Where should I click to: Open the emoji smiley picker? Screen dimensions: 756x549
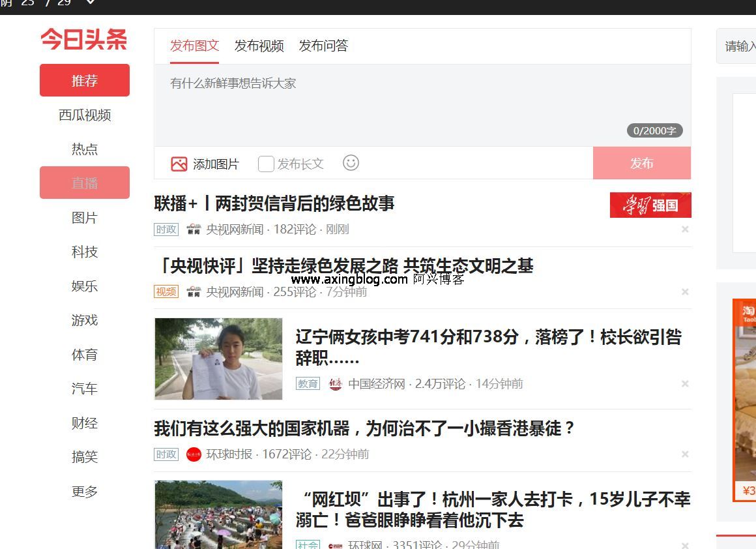tap(351, 163)
